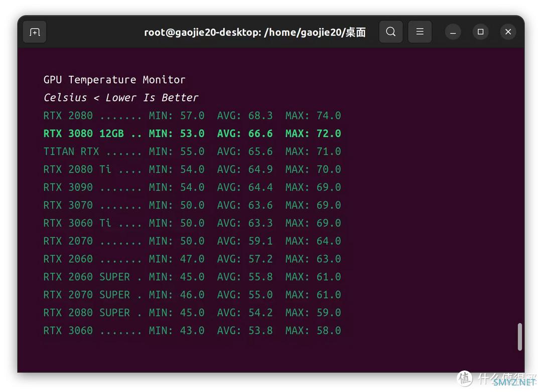Close the terminal window
Viewport: 542px width, 392px height.
(x=508, y=32)
